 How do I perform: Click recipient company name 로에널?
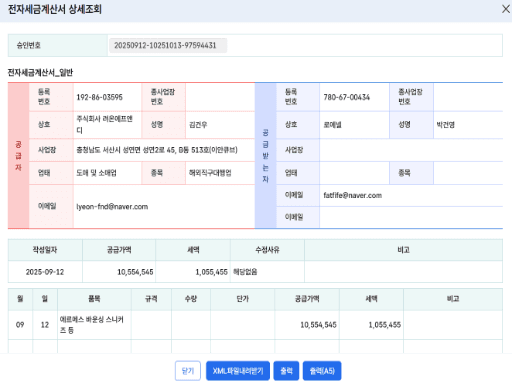332,125
